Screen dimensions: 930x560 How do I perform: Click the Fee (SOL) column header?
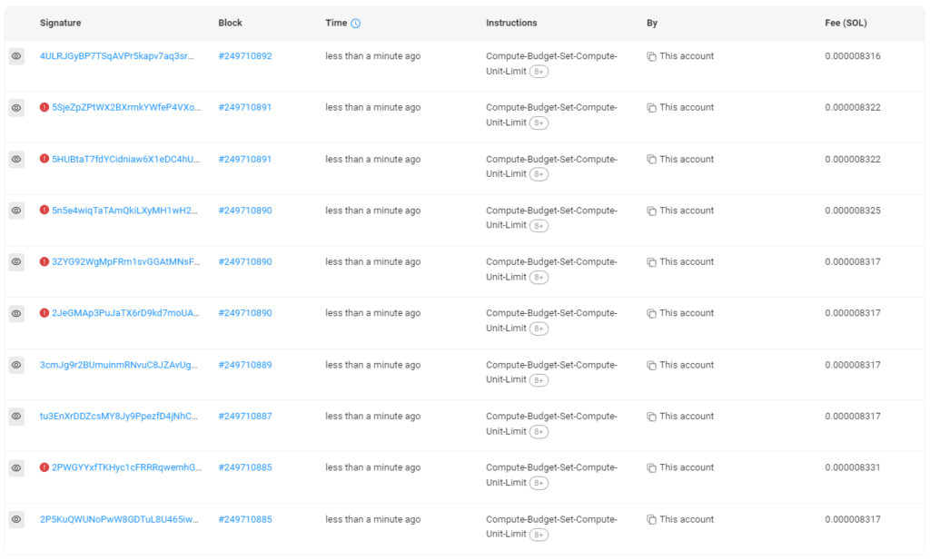coord(846,23)
